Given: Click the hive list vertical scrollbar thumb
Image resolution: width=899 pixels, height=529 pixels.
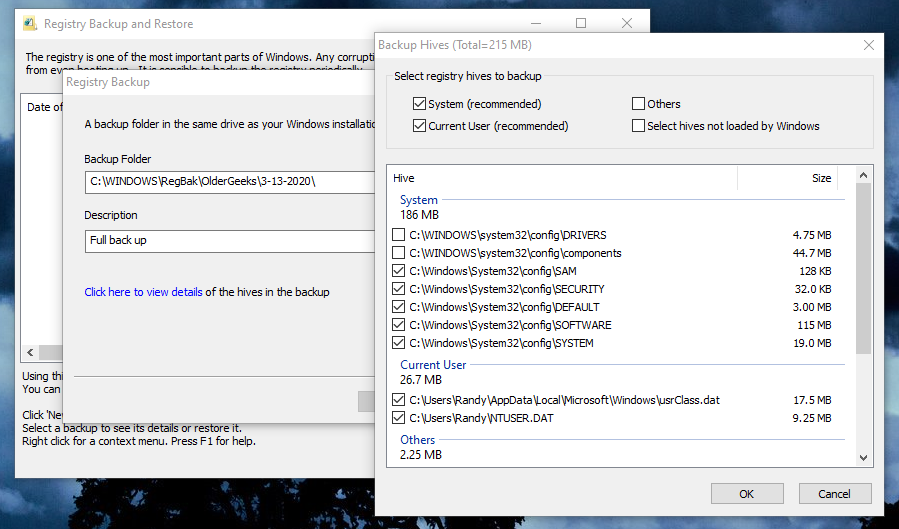Looking at the screenshot, I should coord(863,268).
